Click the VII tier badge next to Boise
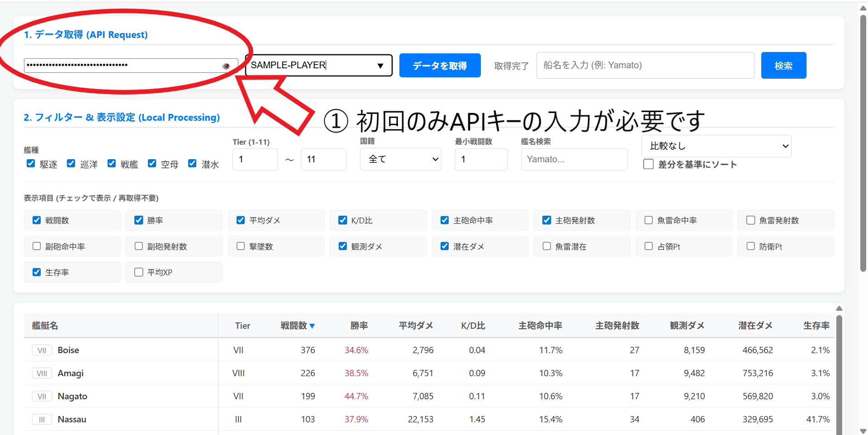This screenshot has width=868, height=435. click(x=42, y=350)
